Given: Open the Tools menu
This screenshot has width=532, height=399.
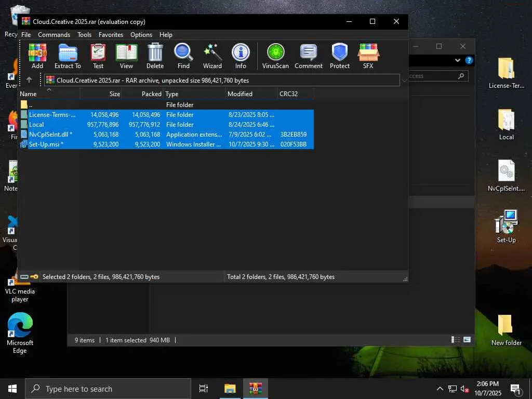Looking at the screenshot, I should click(x=84, y=35).
